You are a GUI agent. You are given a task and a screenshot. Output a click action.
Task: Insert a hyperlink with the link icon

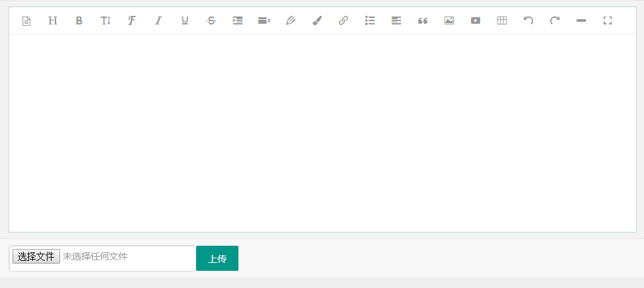pyautogui.click(x=343, y=20)
